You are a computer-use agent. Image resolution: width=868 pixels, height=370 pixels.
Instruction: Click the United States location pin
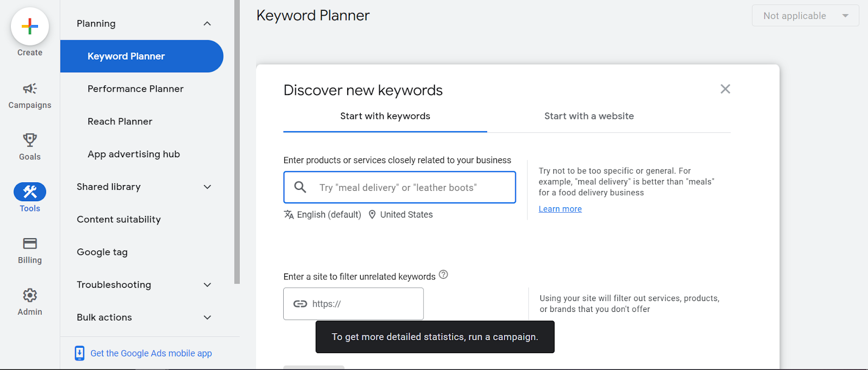pos(372,214)
